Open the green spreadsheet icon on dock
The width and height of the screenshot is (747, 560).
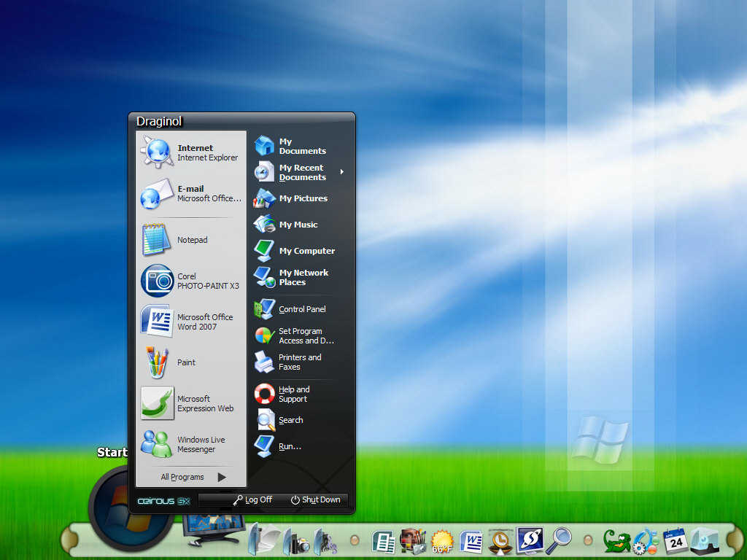point(384,542)
